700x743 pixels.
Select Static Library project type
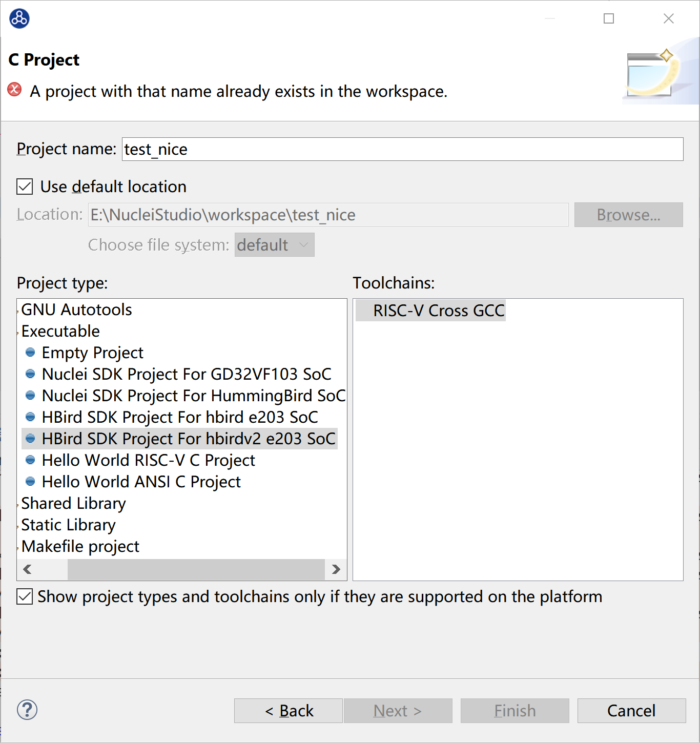coord(68,525)
